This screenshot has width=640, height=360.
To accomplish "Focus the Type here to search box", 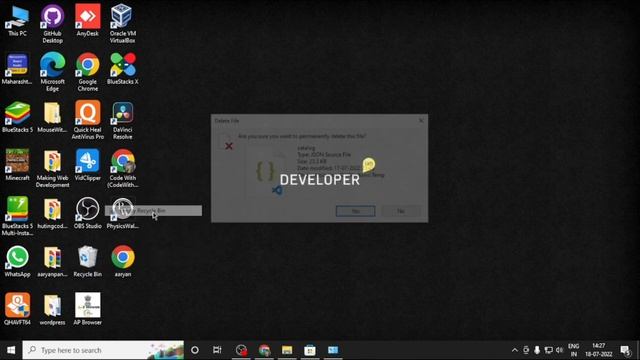I will 103,350.
